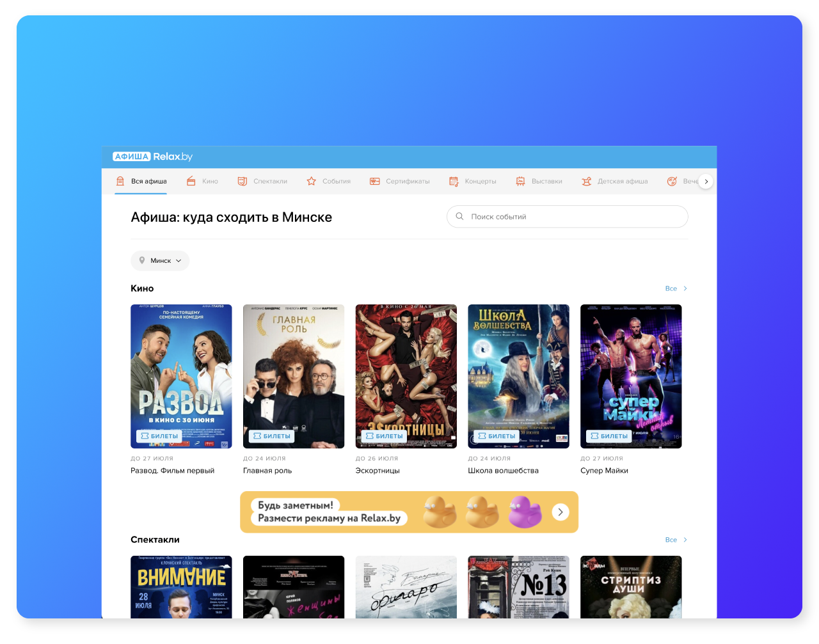This screenshot has height=644, width=819.
Task: Click the location pin icon beside Минск
Action: pyautogui.click(x=142, y=260)
